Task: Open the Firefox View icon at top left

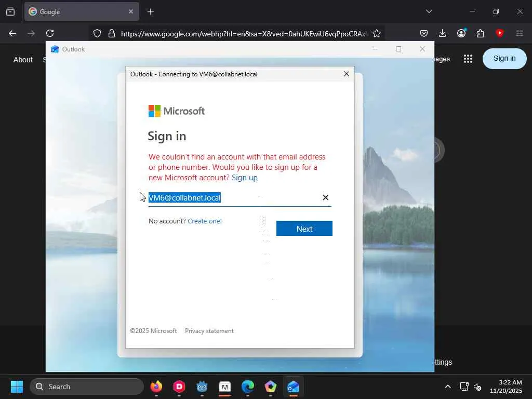Action: (x=10, y=11)
